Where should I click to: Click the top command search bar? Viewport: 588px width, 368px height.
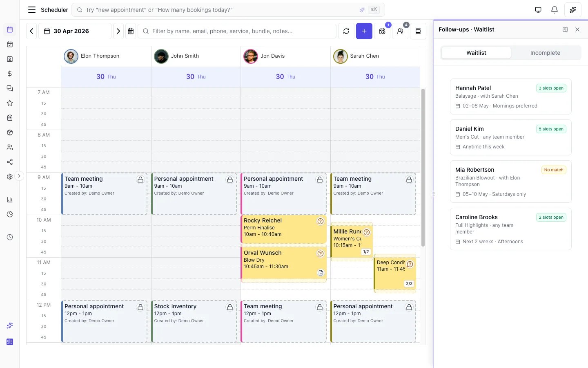(228, 10)
